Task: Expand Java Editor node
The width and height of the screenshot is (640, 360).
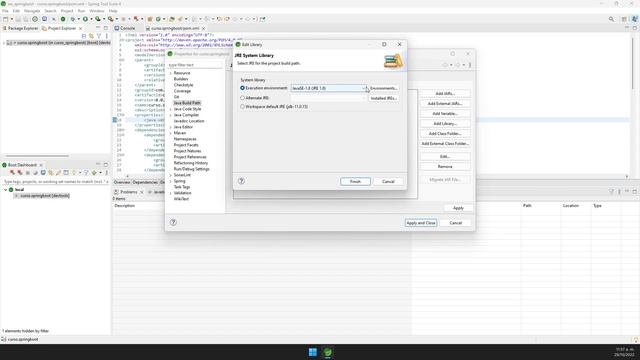Action: click(171, 127)
